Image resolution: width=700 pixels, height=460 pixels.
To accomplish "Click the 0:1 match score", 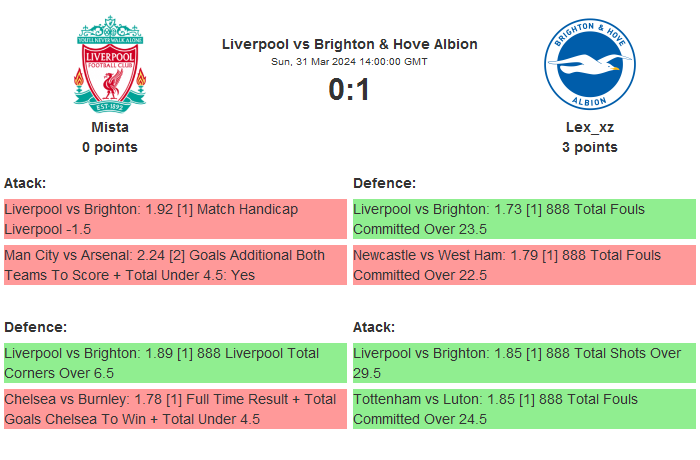I will tap(349, 90).
